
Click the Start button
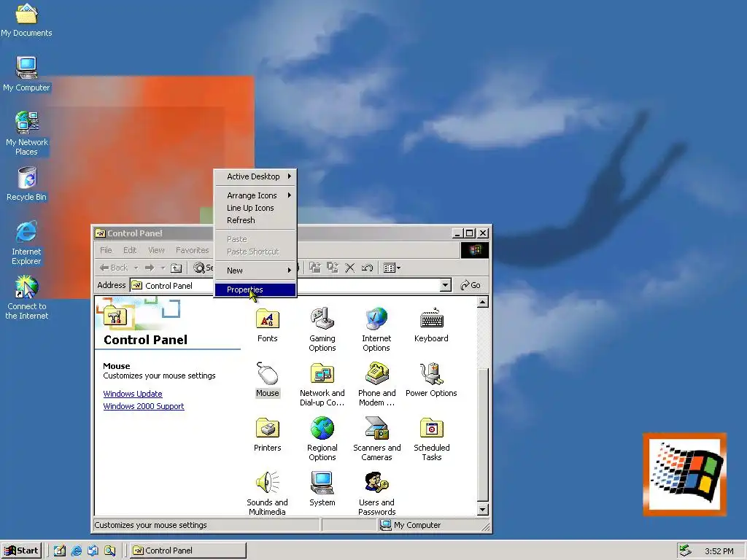coord(21,551)
